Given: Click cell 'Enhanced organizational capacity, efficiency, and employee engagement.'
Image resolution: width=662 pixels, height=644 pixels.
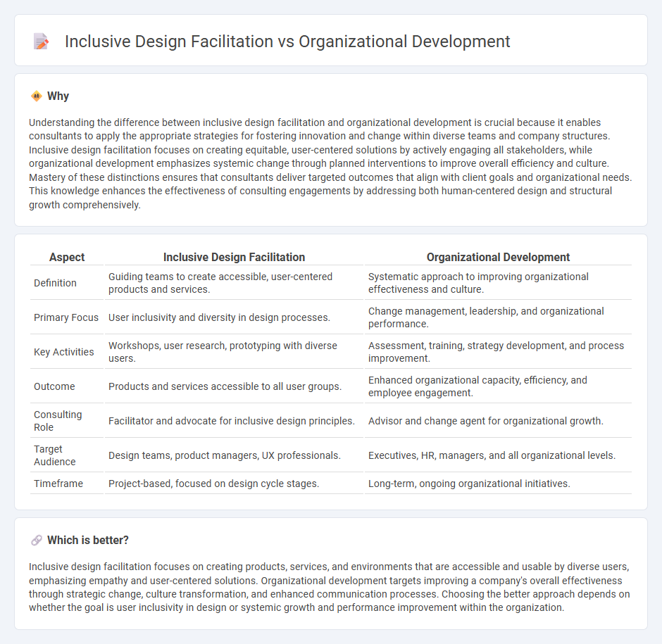Looking at the screenshot, I should click(498, 386).
